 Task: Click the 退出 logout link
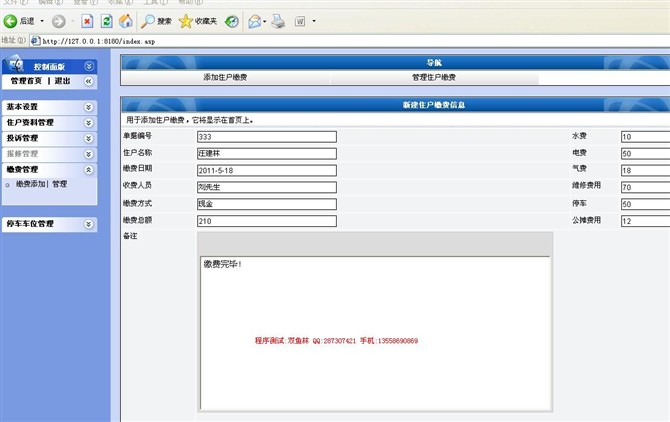(62, 81)
